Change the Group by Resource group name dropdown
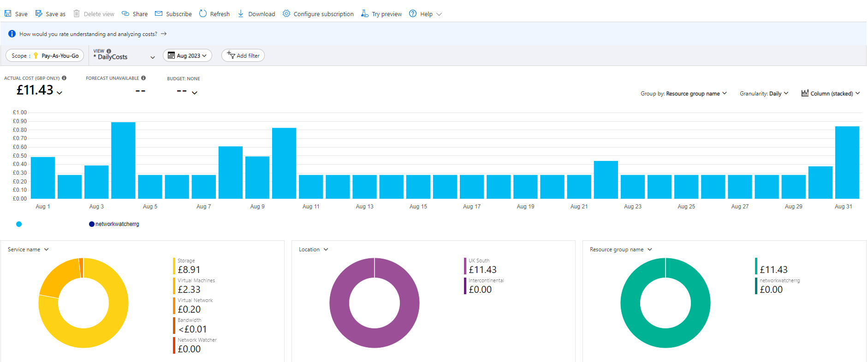Screen dimensions: 868x362 click(684, 94)
